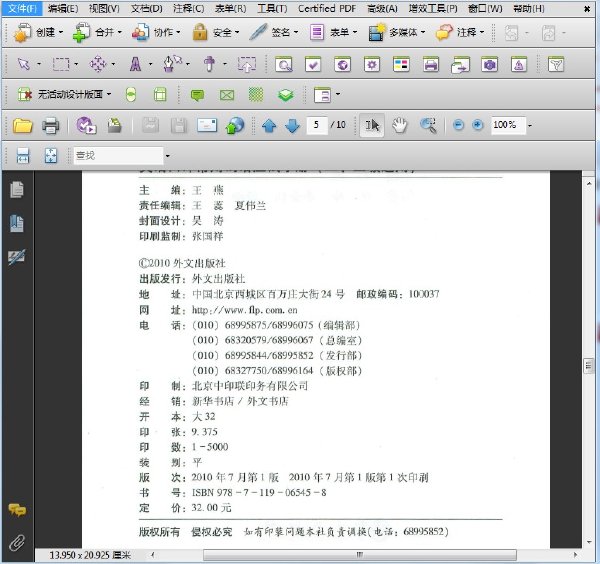
Task: Click the print document icon
Action: click(x=51, y=125)
